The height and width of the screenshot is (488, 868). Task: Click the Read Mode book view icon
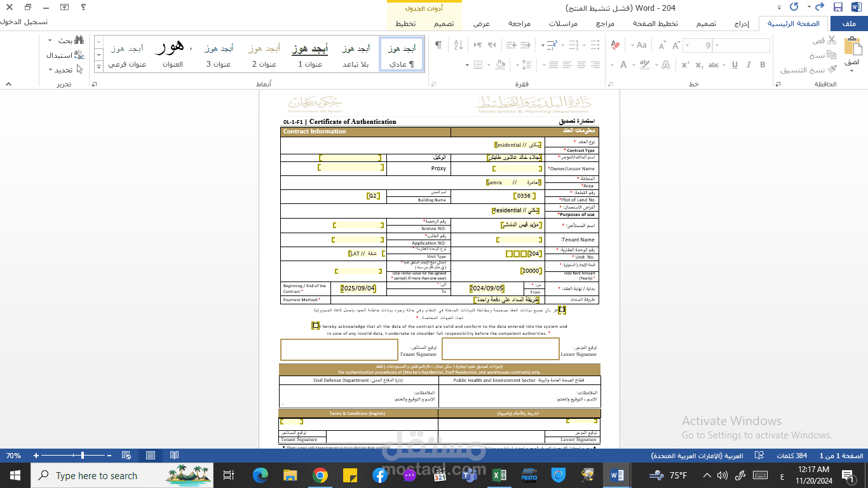pos(174,456)
